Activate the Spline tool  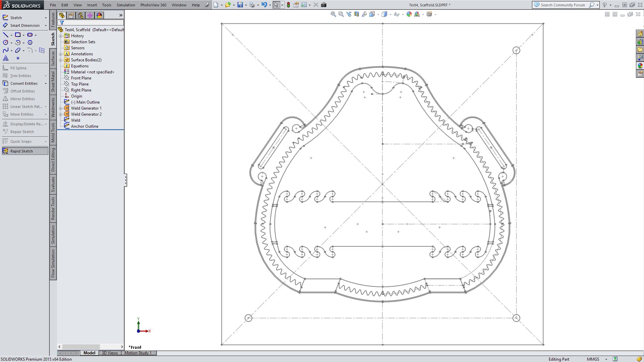(5, 50)
